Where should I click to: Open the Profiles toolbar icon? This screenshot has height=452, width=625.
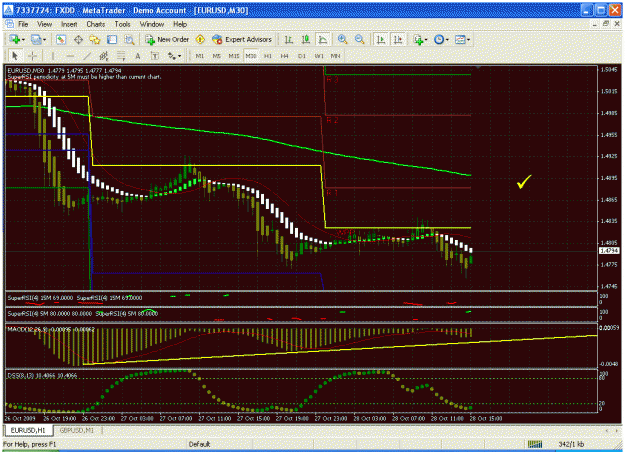36,39
